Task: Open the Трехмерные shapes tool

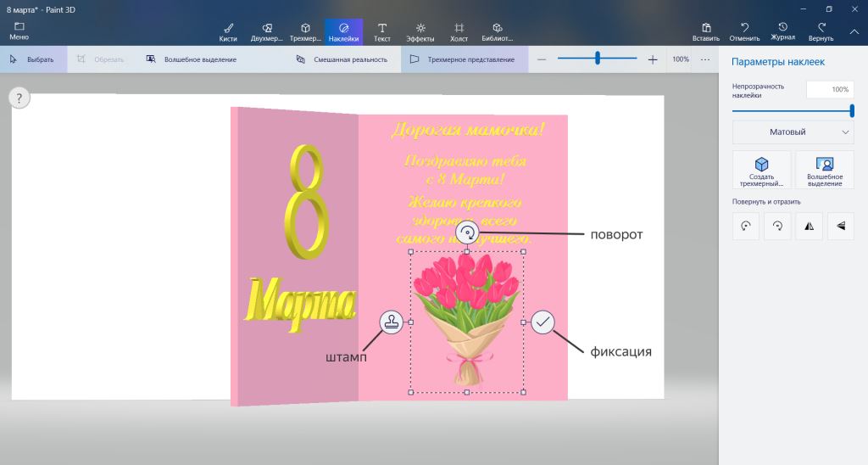Action: pos(305,31)
